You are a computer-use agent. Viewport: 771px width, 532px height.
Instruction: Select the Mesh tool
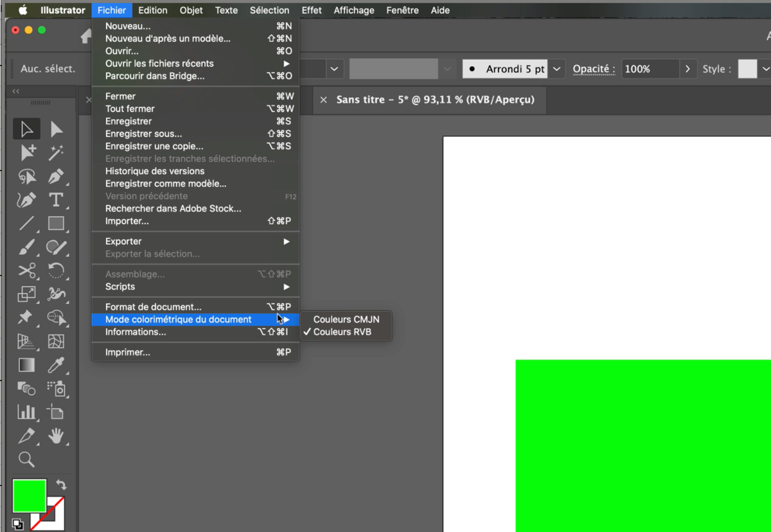tap(57, 341)
